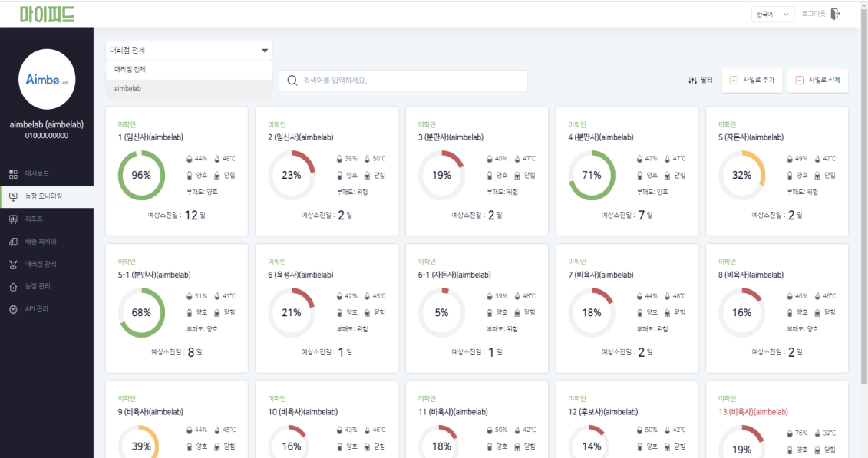The width and height of the screenshot is (868, 458).
Task: Click the battery 양호 icon on silo 4
Action: (x=639, y=176)
